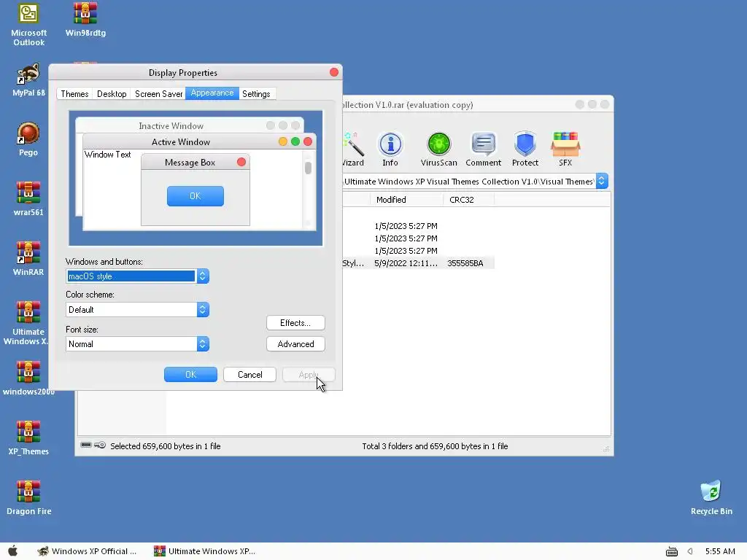Run VirusScan from WinRAR toolbar
747x560 pixels.
point(438,149)
